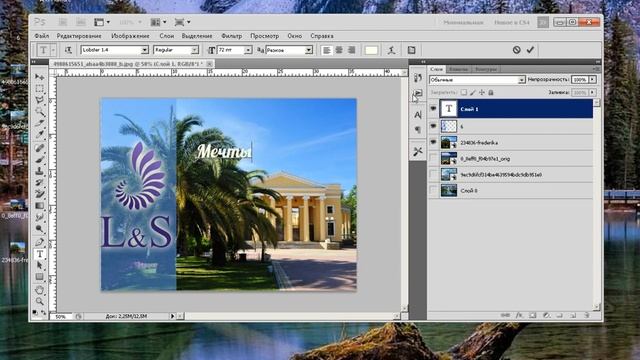Select the Clone Stamp tool
Viewport: 640px width, 360px height.
pyautogui.click(x=40, y=171)
